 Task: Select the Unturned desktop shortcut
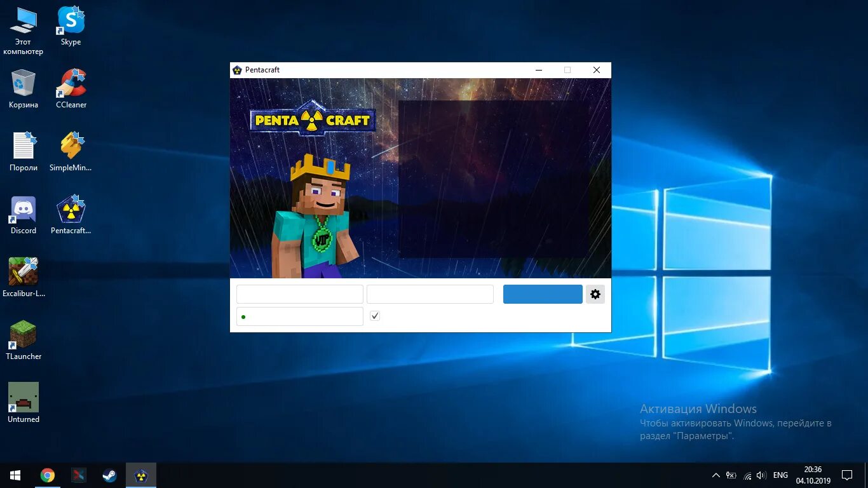click(24, 403)
